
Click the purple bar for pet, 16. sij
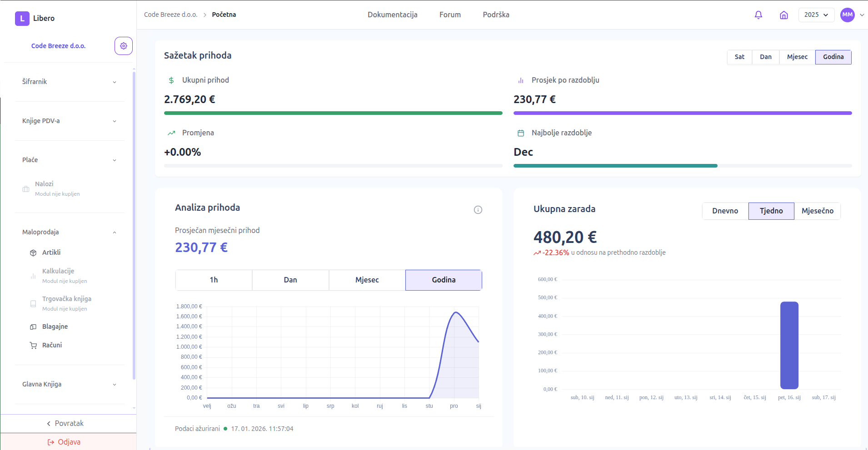(x=789, y=345)
